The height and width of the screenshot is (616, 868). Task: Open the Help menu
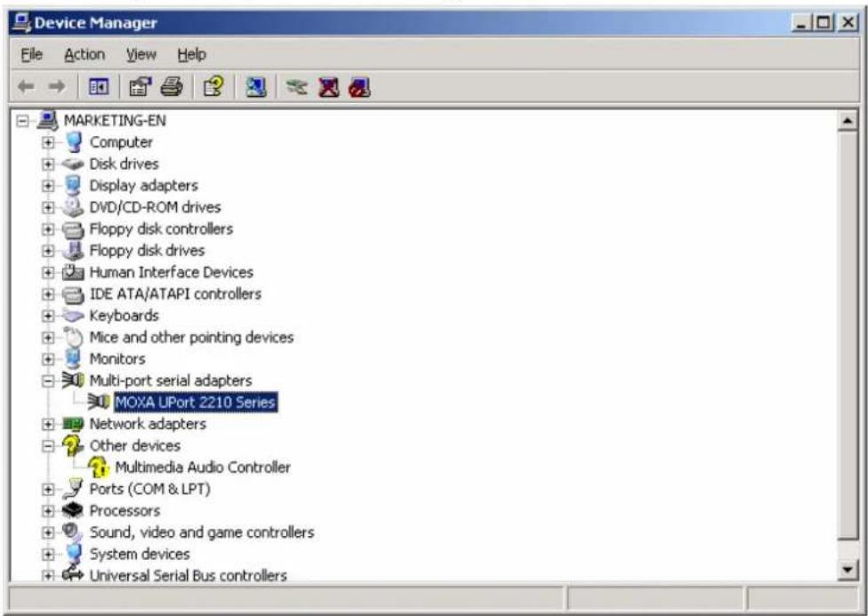(191, 54)
